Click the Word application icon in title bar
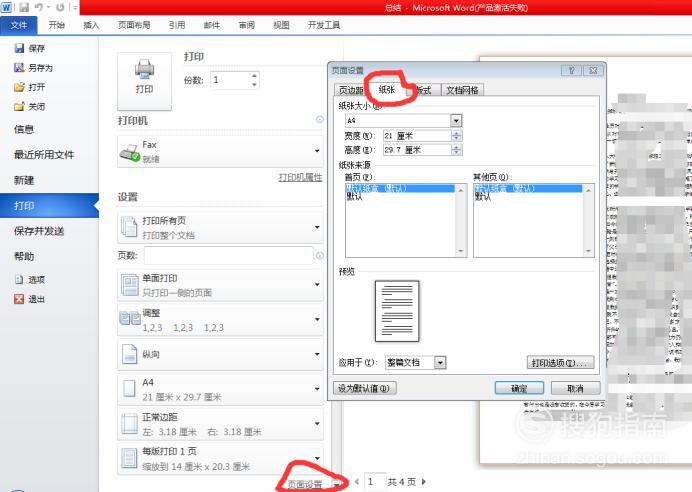 tap(7, 7)
